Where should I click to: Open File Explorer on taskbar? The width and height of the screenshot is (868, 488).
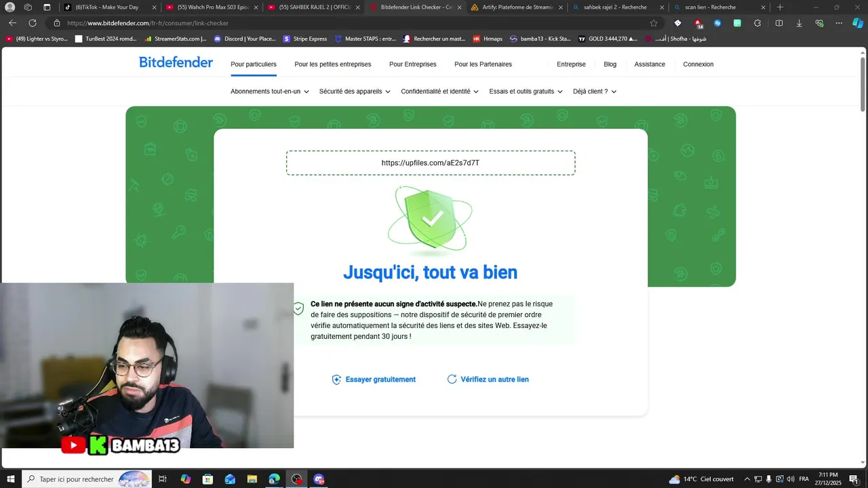[252, 479]
